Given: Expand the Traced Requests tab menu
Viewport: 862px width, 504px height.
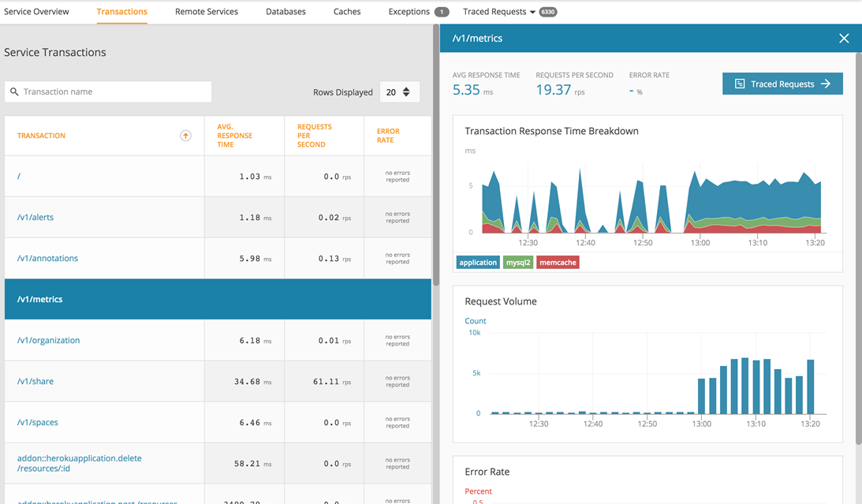Looking at the screenshot, I should tap(532, 13).
